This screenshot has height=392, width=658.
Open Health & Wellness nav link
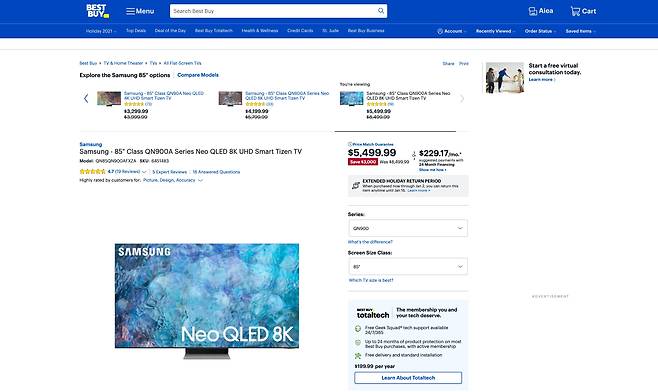coord(260,31)
